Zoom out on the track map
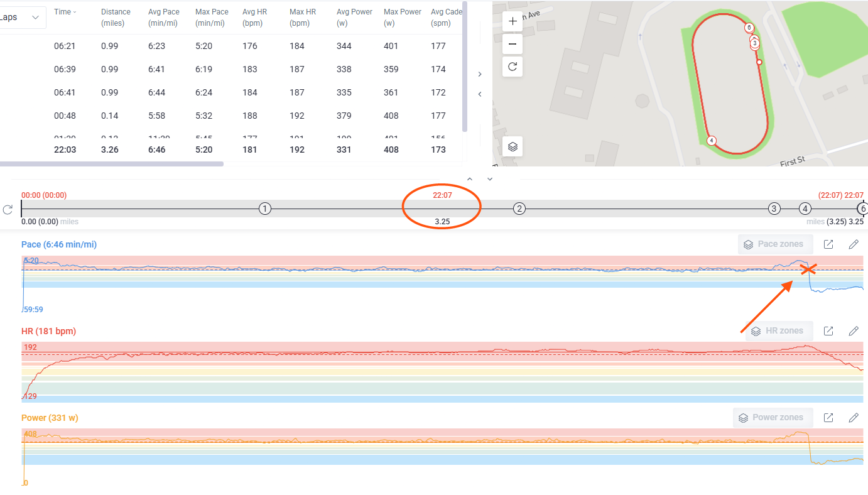 pyautogui.click(x=513, y=43)
